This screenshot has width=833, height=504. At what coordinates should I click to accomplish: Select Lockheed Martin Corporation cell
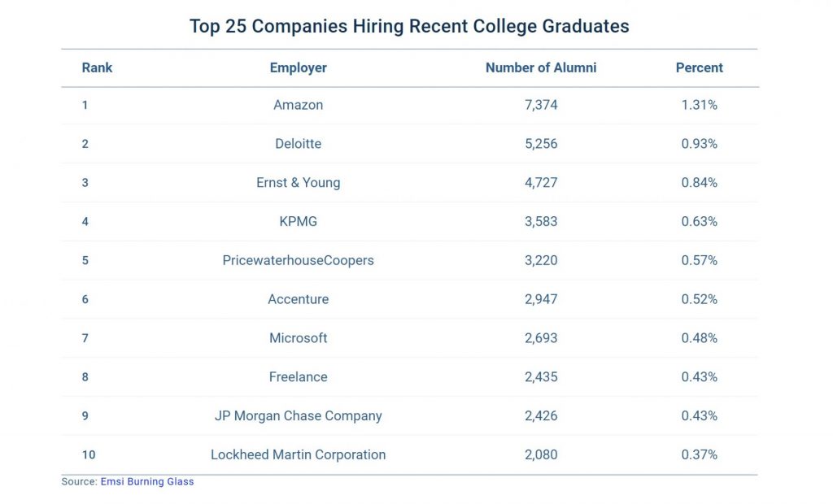[299, 455]
